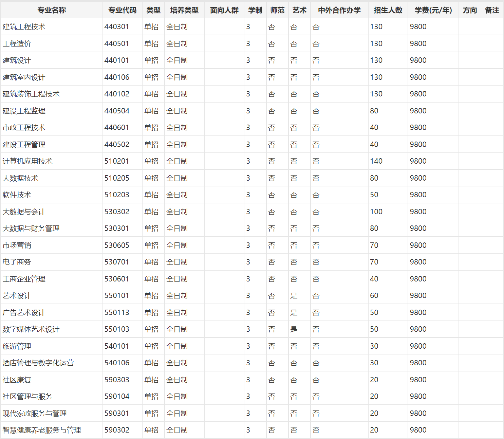
Task: Select the 数字媒体艺术设计 major name
Action: point(31,329)
